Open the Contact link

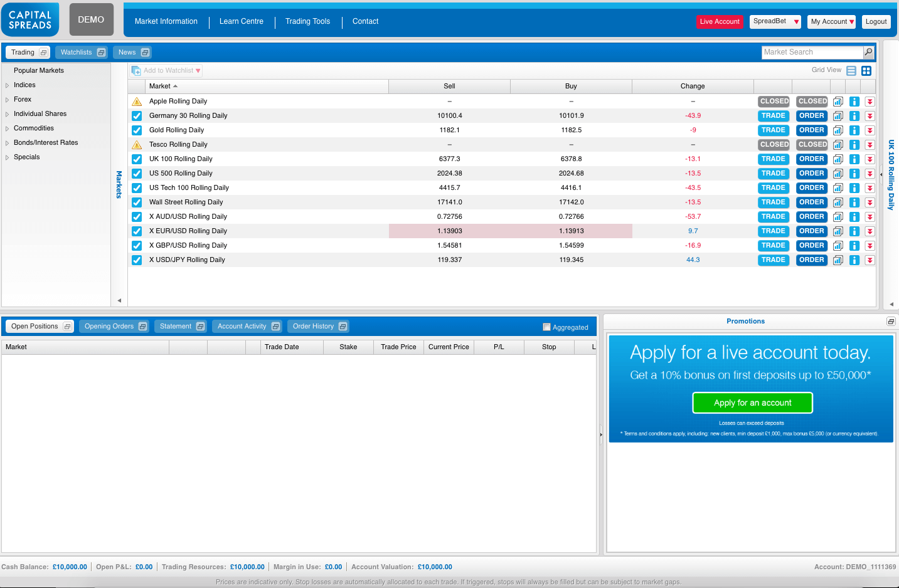tap(365, 21)
